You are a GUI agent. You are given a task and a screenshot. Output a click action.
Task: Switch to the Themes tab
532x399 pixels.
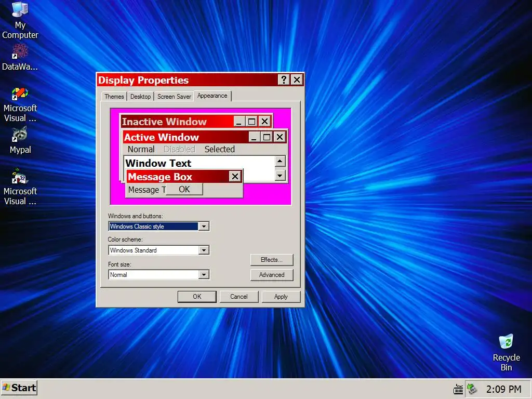[114, 96]
